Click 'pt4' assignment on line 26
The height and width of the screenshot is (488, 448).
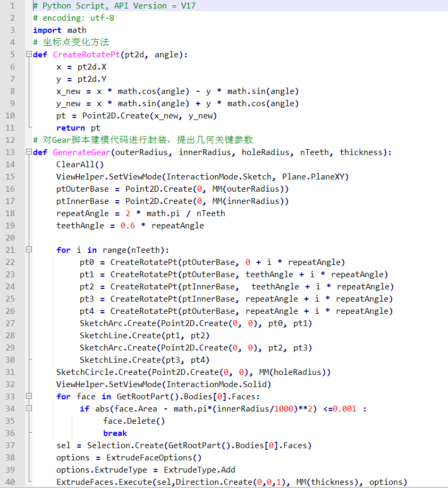tap(87, 311)
